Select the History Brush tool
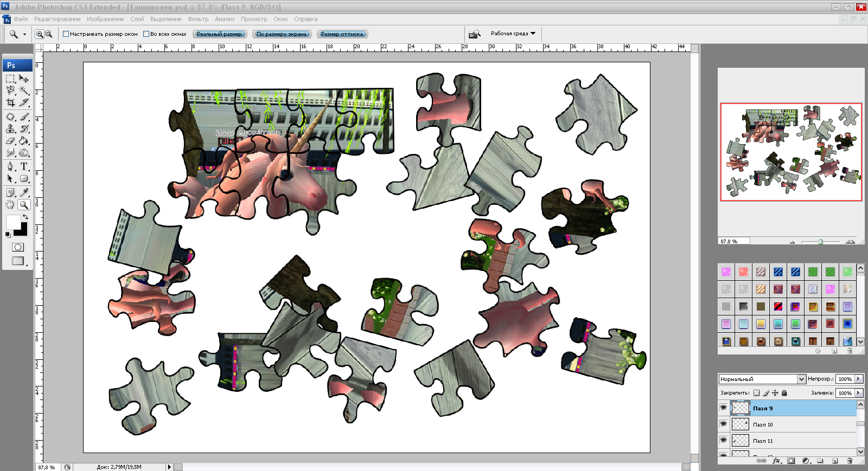This screenshot has height=471, width=868. (x=24, y=128)
